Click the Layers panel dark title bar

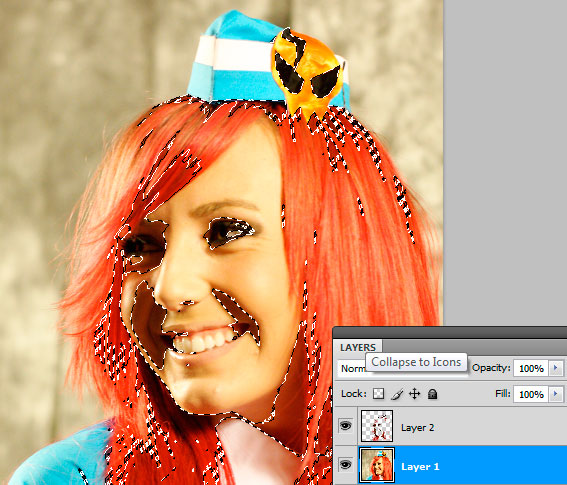(x=450, y=332)
